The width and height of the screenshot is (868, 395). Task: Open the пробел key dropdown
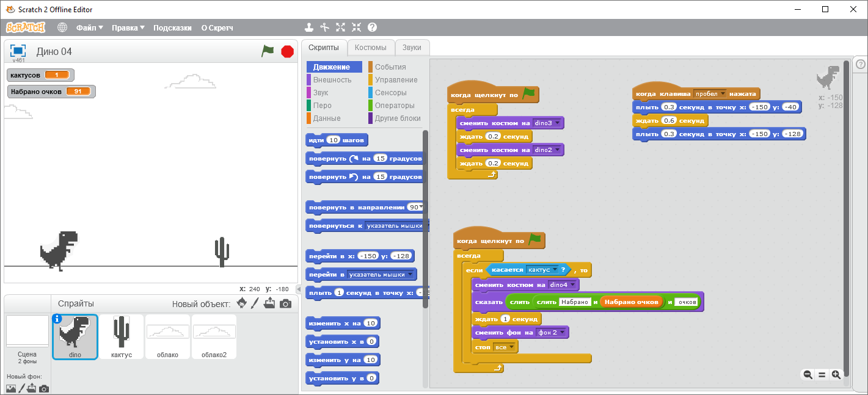pyautogui.click(x=710, y=94)
